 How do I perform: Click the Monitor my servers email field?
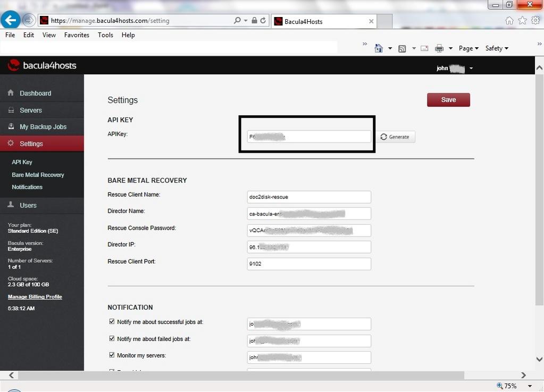[x=309, y=357]
